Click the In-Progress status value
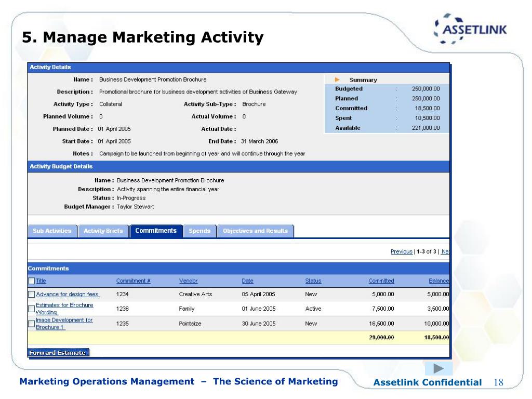The image size is (532, 399). (131, 198)
